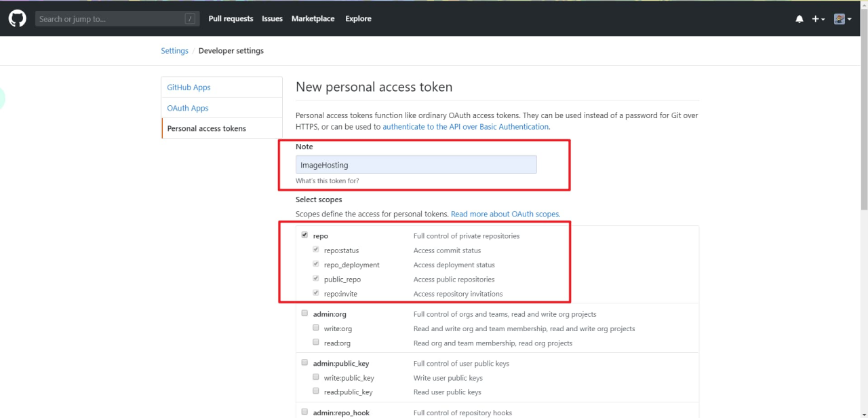The image size is (868, 418).
Task: Check the admin:repo_hook scope
Action: click(x=304, y=412)
